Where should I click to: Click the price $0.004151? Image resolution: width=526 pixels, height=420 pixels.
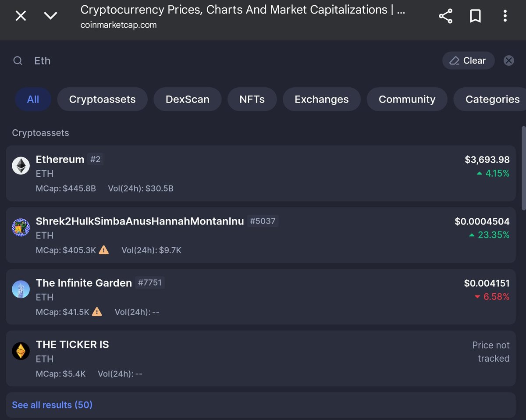tap(487, 283)
